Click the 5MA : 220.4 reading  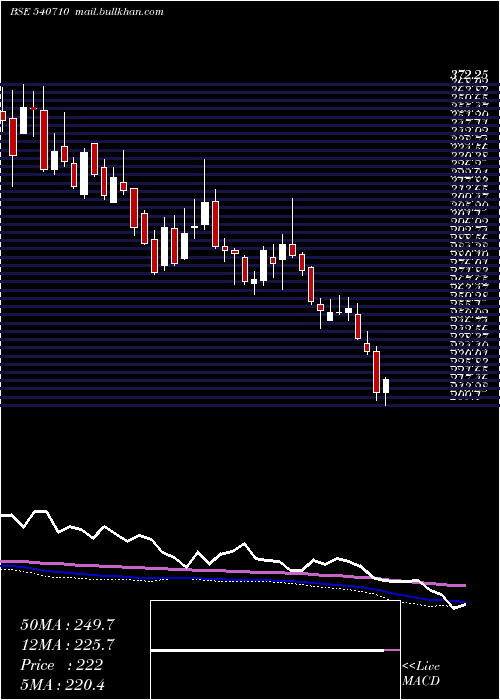point(62,684)
